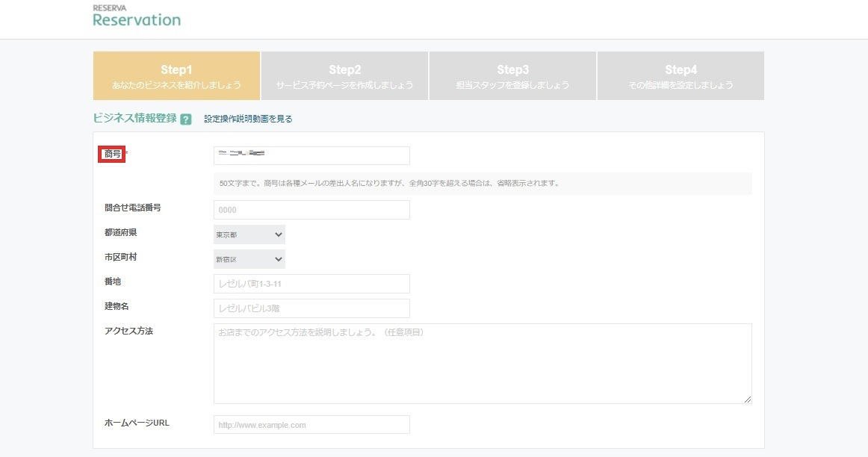Go to Step2 service reservation page tab
868x457 pixels.
[x=344, y=76]
